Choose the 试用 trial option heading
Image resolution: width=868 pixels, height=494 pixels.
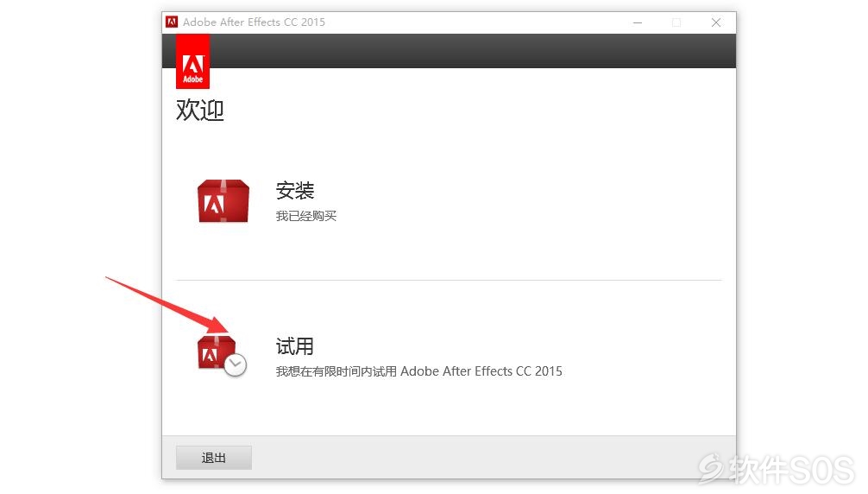click(x=294, y=346)
